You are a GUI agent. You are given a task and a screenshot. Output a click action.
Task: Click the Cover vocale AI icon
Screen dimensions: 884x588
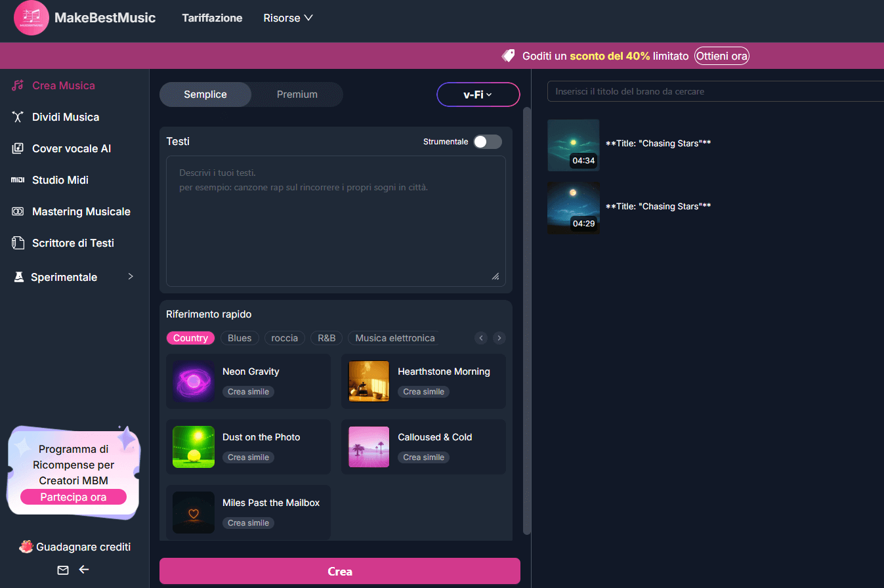click(x=18, y=148)
